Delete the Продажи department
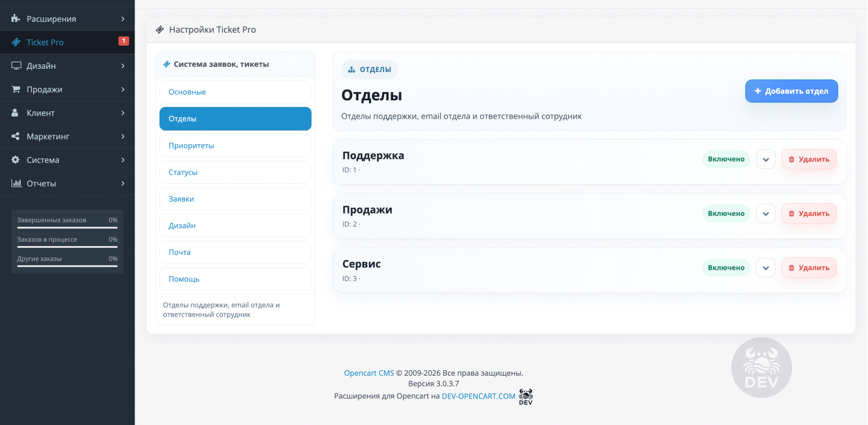 click(x=809, y=214)
